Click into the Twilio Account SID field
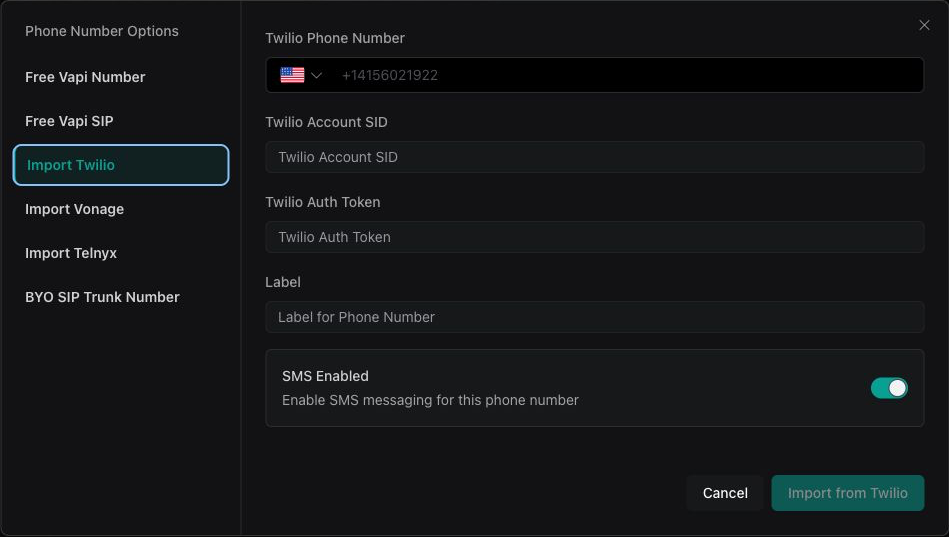 (x=594, y=157)
